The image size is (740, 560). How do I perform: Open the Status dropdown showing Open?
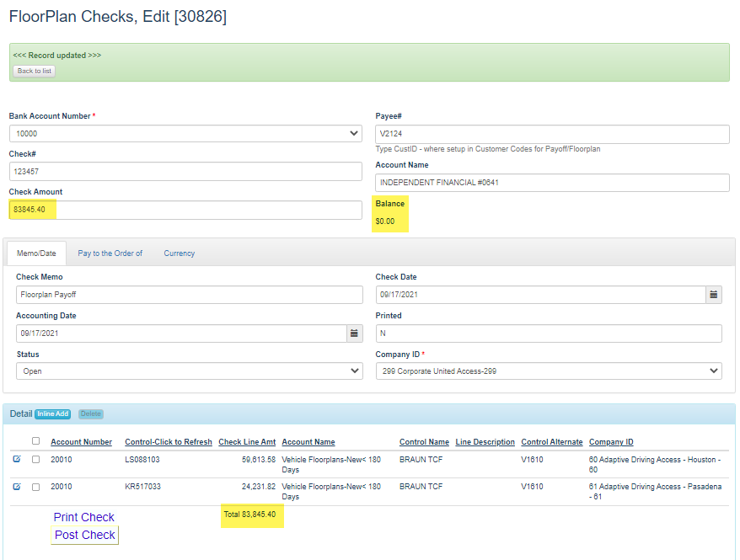pyautogui.click(x=190, y=371)
